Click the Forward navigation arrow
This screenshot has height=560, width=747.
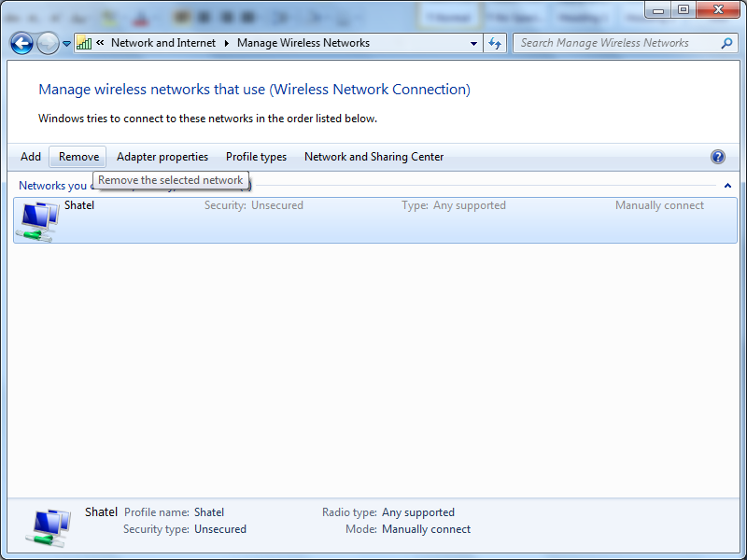[47, 43]
